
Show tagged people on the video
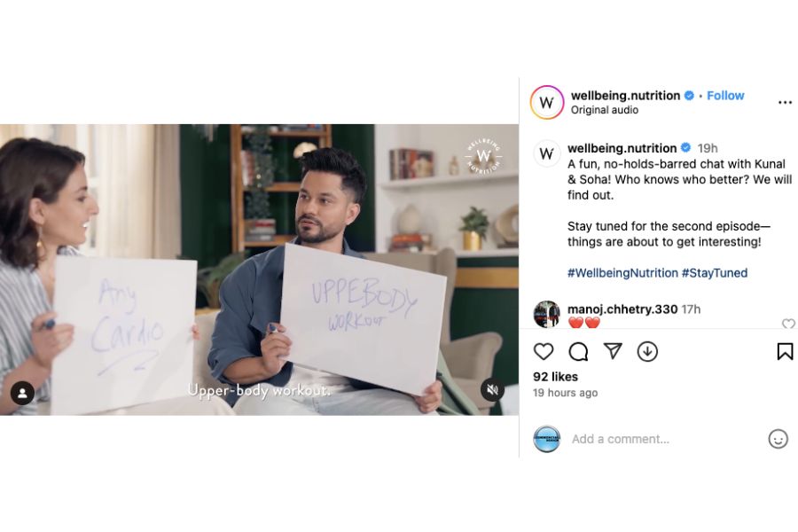pyautogui.click(x=22, y=393)
